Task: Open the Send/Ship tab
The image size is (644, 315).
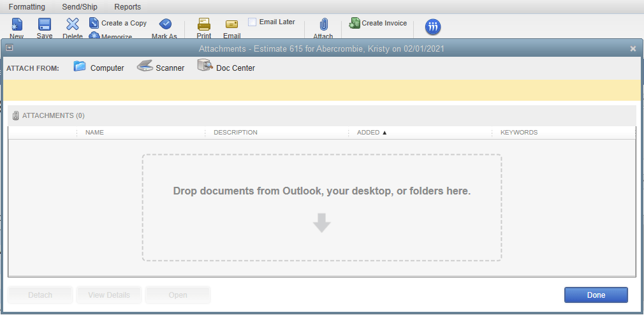Action: [x=80, y=7]
